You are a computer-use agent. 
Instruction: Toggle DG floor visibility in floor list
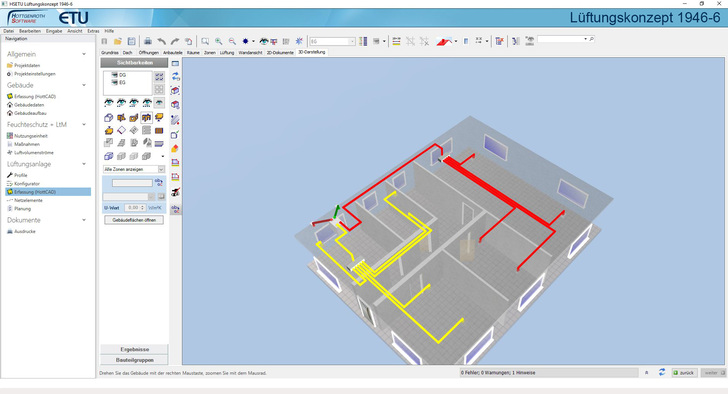(x=115, y=75)
